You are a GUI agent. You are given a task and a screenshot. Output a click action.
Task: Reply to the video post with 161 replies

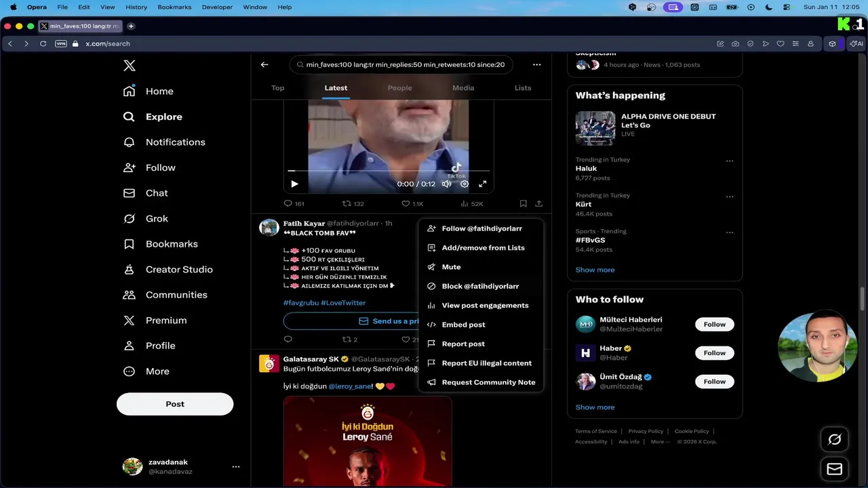coord(294,203)
